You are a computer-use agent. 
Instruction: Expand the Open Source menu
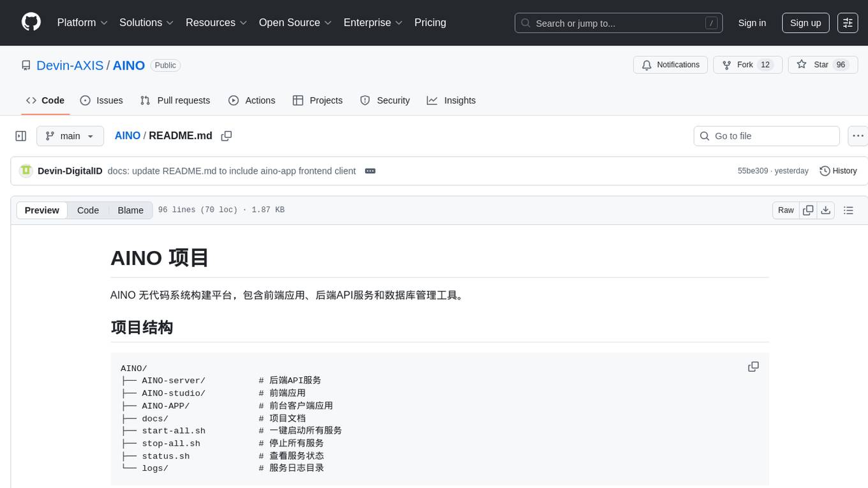point(296,22)
